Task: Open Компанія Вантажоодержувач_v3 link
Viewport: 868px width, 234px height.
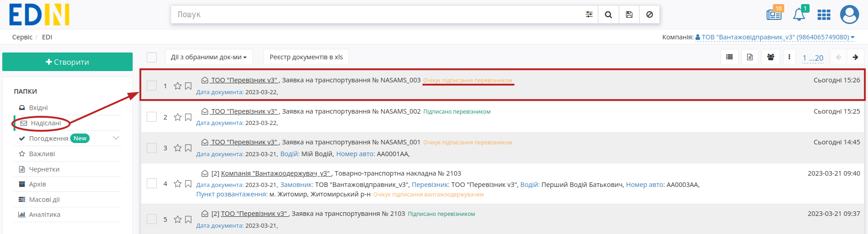Action: pos(276,173)
